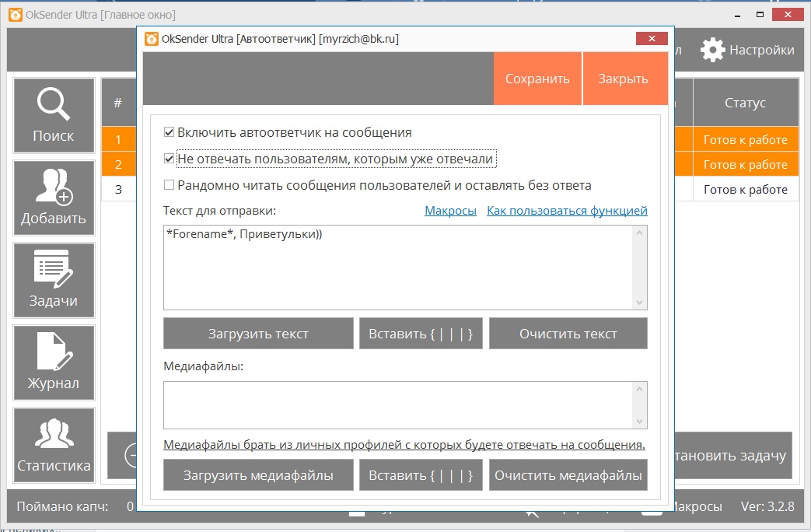Click inside the message text field
Screen dimensions: 811x532
tap(398, 268)
